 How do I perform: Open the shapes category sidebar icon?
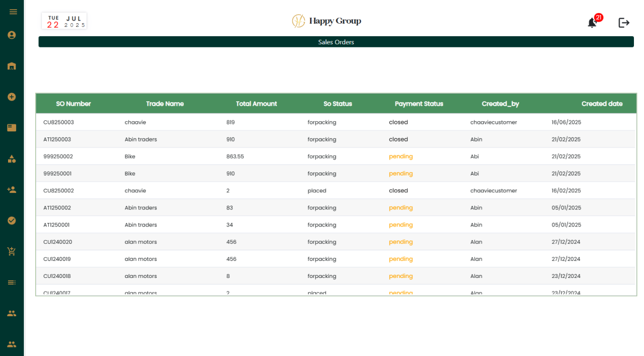(12, 159)
